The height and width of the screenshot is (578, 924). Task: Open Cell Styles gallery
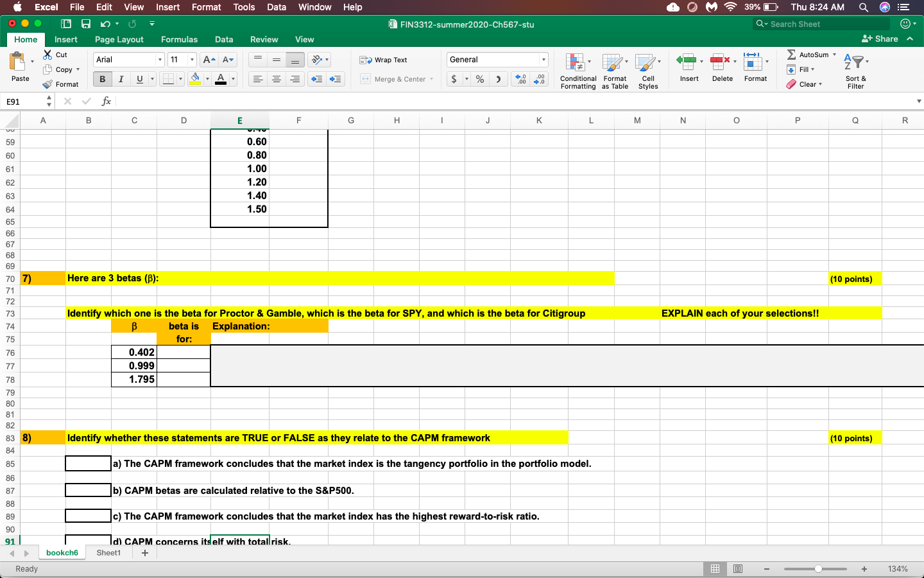tap(648, 71)
